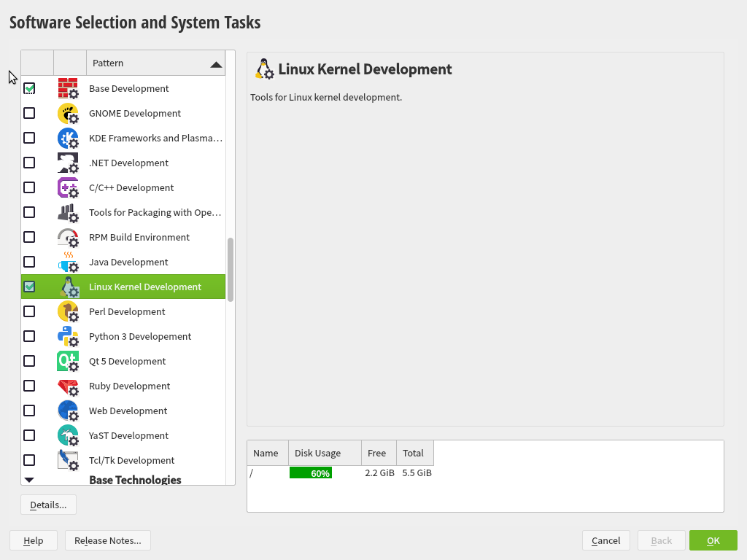The height and width of the screenshot is (560, 747).
Task: Click the Name column header in disk table
Action: [268, 453]
